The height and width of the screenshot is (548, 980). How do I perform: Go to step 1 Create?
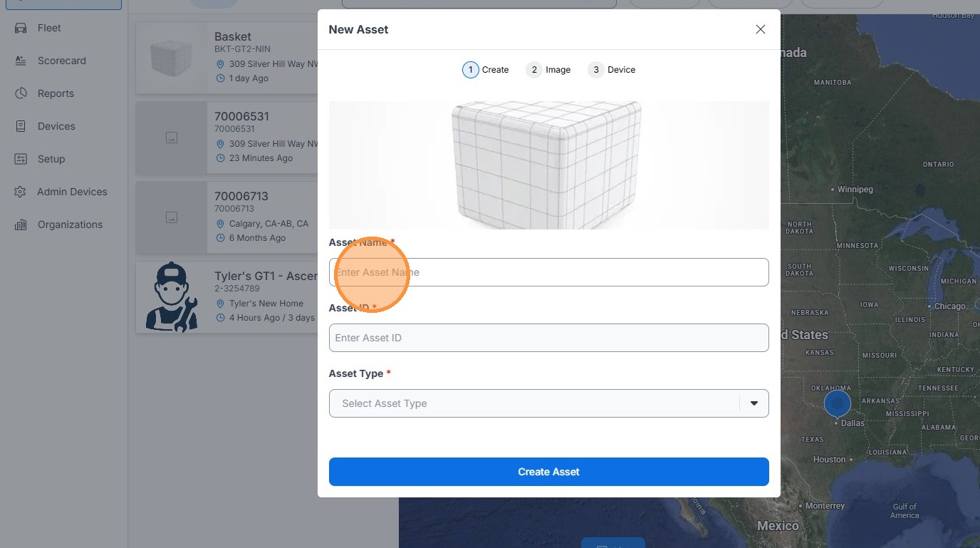point(485,70)
